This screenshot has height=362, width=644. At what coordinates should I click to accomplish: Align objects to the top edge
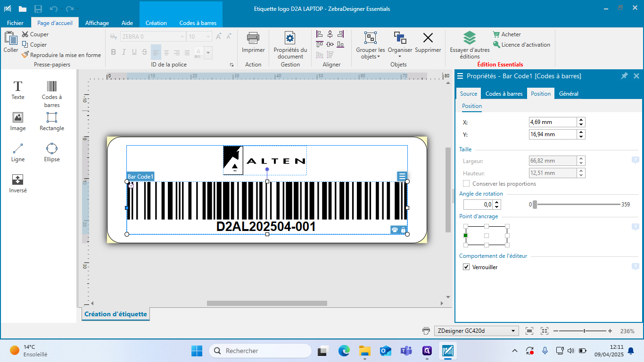[320, 44]
